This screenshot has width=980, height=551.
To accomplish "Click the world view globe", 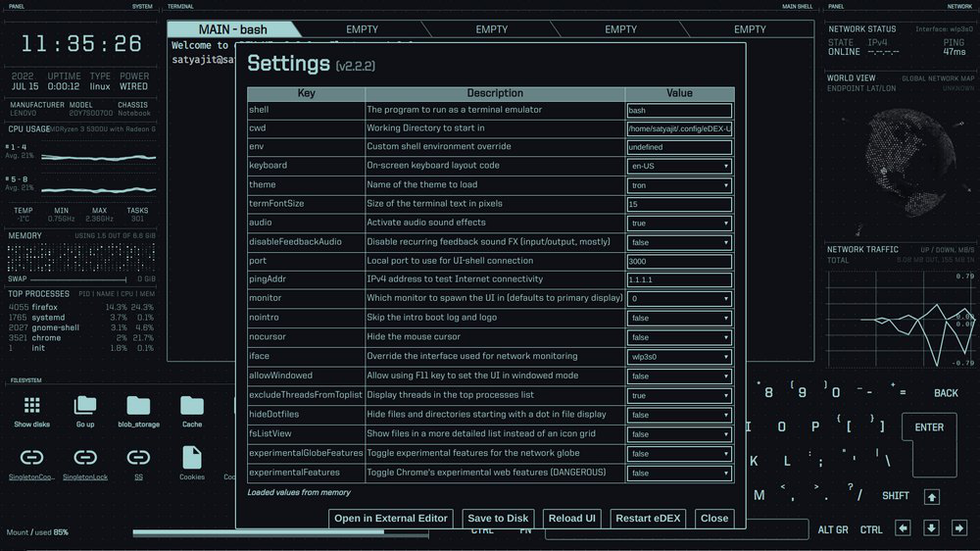I will point(912,164).
